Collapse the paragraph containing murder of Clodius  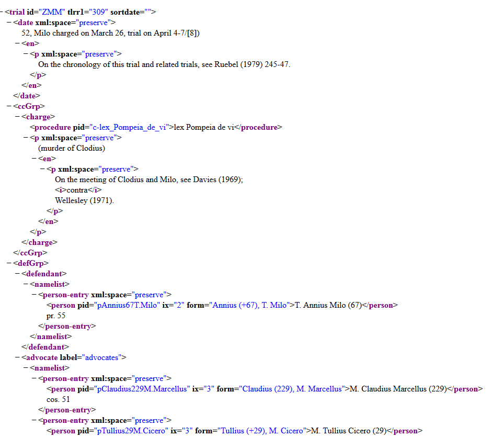(x=26, y=138)
